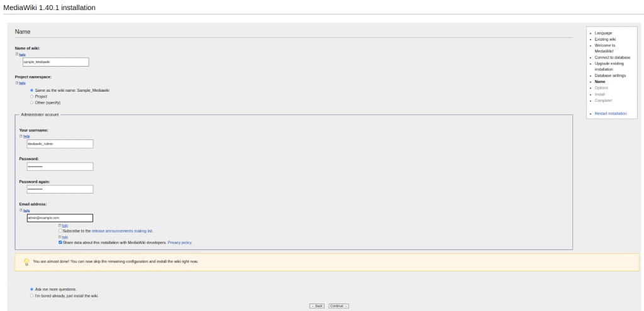Click the Name of wiki input field

coord(56,62)
